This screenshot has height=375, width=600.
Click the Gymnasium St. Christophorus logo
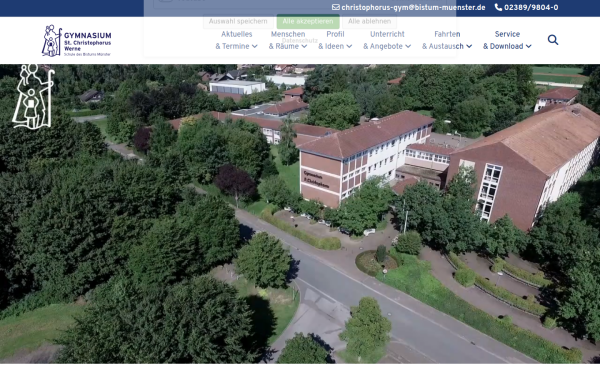click(77, 41)
